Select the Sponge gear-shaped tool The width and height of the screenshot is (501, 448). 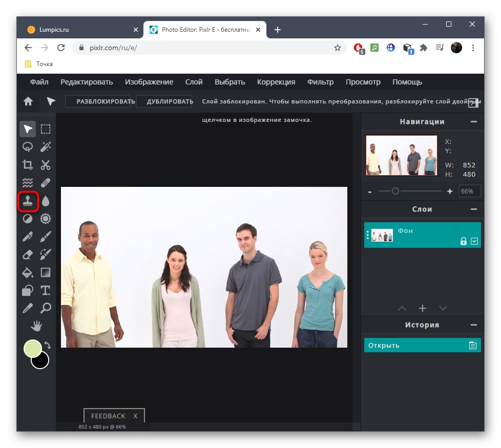click(46, 219)
